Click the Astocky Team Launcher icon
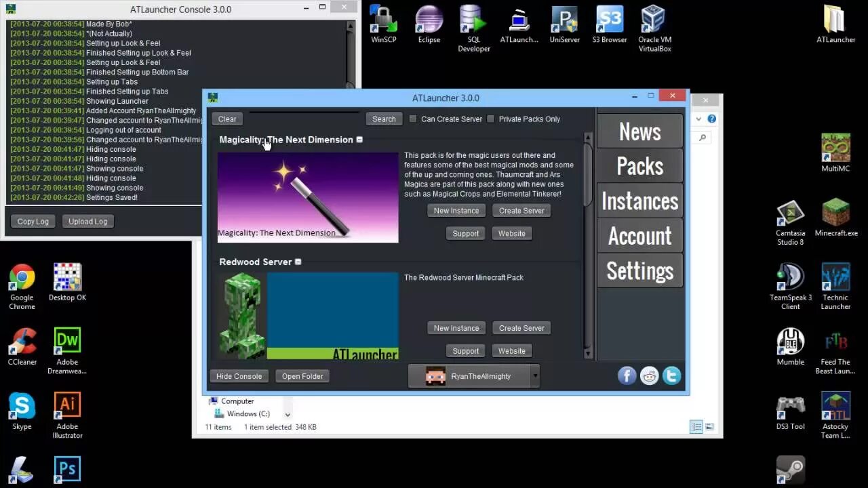This screenshot has width=868, height=488. pyautogui.click(x=835, y=416)
